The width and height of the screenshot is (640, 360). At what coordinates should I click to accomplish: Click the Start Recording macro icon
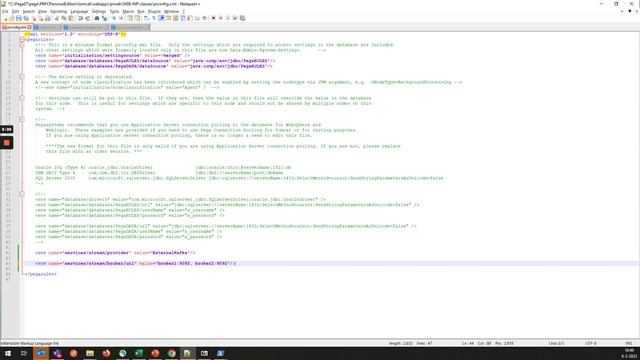213,18
